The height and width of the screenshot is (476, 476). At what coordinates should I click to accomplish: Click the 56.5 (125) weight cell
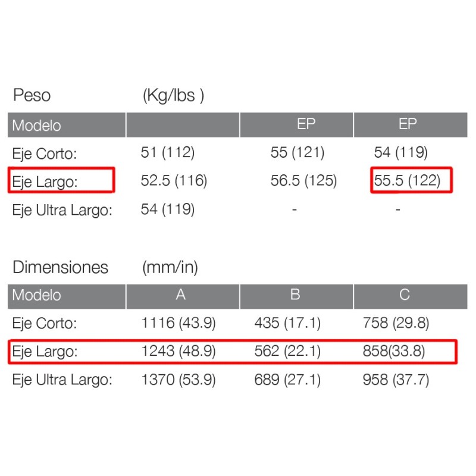303,181
